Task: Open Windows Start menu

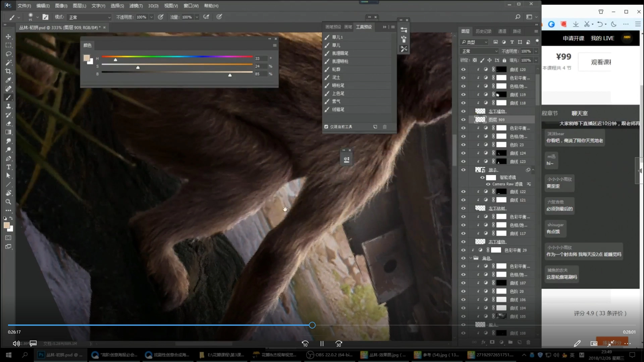Action: coord(9,355)
